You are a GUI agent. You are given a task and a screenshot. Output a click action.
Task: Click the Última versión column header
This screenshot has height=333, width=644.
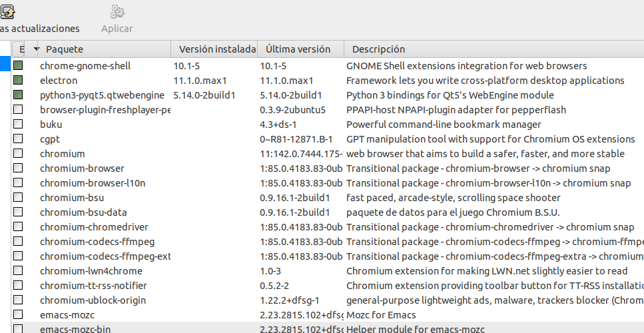[298, 49]
